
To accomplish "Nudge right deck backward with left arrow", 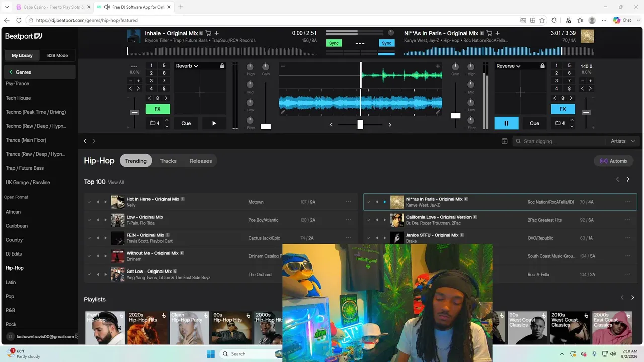I will (583, 88).
